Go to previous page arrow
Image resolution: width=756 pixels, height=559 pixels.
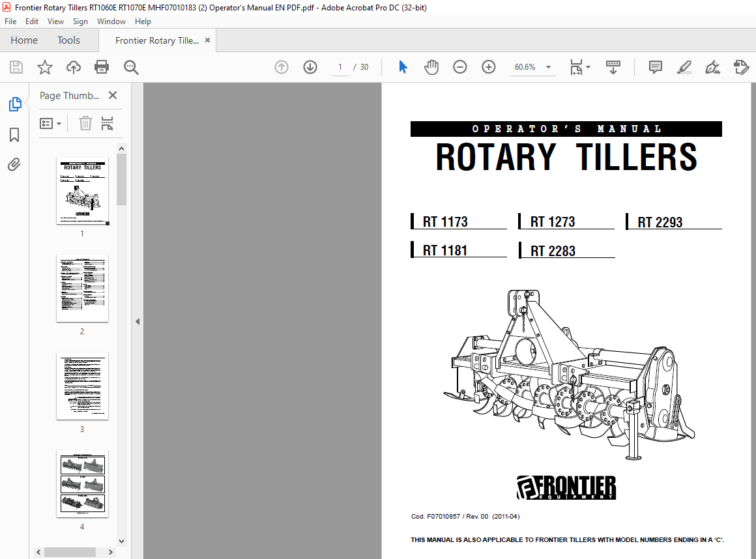(282, 67)
